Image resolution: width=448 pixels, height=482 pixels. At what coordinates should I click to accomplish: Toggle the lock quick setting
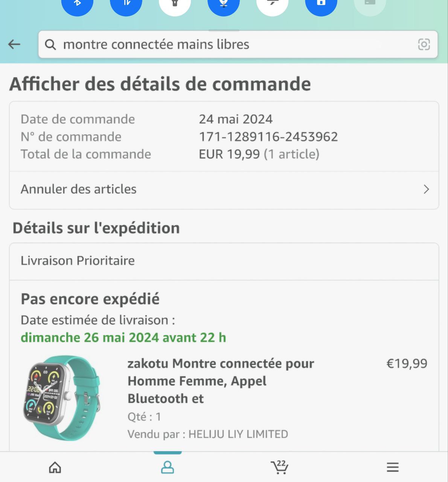pos(321,4)
